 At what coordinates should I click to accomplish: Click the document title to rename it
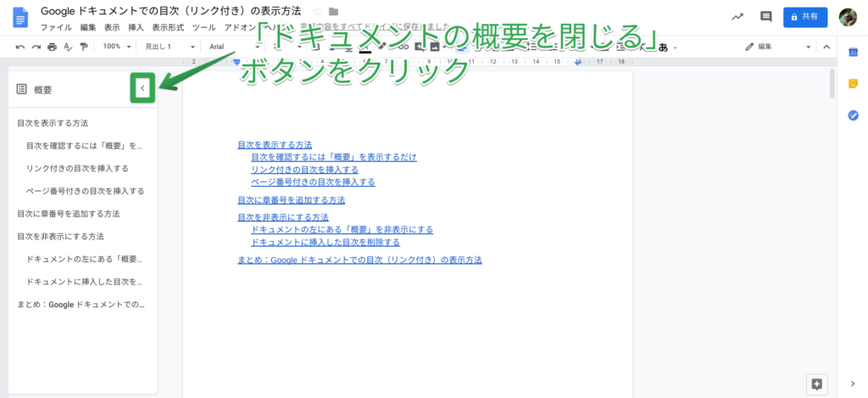point(171,11)
